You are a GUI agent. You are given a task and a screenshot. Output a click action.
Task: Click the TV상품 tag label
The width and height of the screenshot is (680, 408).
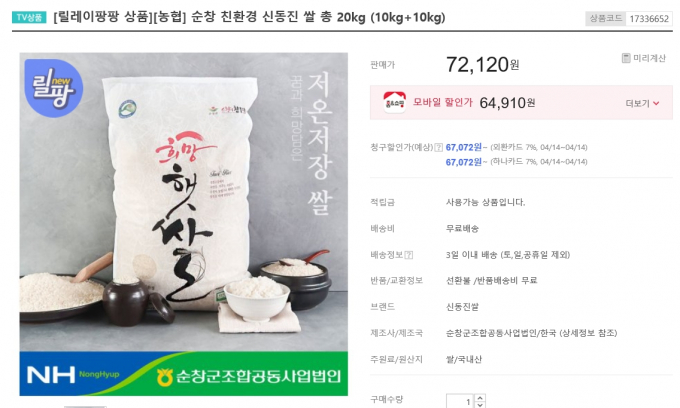(x=29, y=17)
